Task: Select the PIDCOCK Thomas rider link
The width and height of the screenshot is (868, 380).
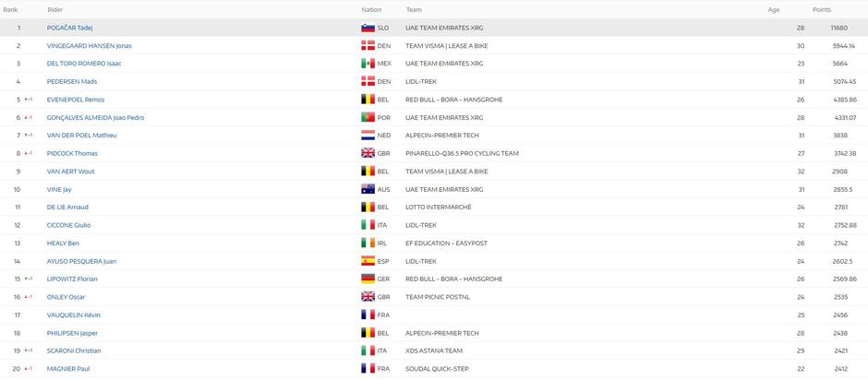Action: (72, 153)
